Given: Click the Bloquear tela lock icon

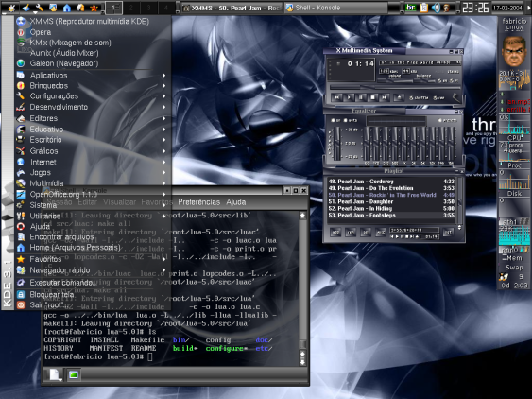Looking at the screenshot, I should (21, 294).
